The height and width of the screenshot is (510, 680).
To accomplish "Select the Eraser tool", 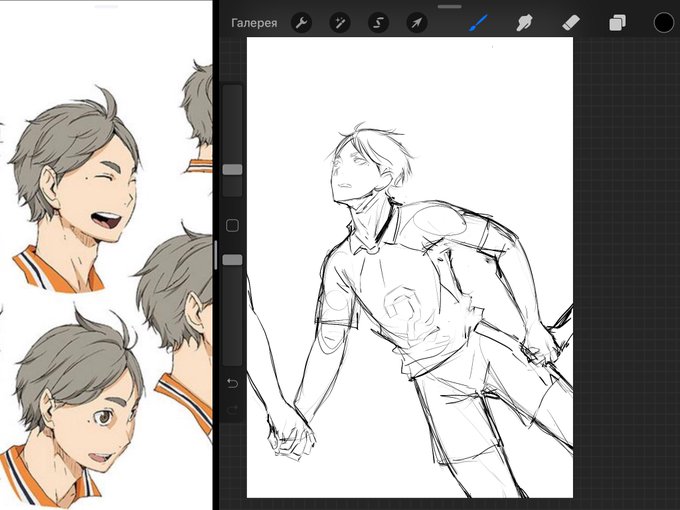I will pos(571,23).
